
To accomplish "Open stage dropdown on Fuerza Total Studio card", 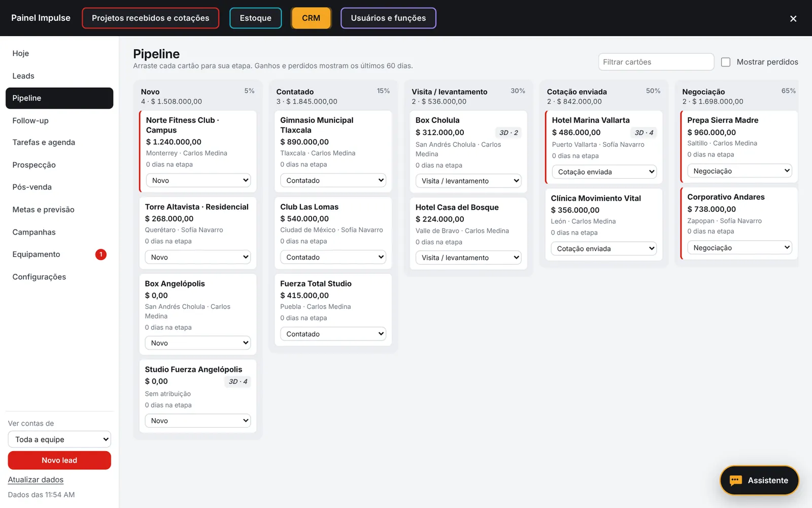I will pyautogui.click(x=333, y=334).
